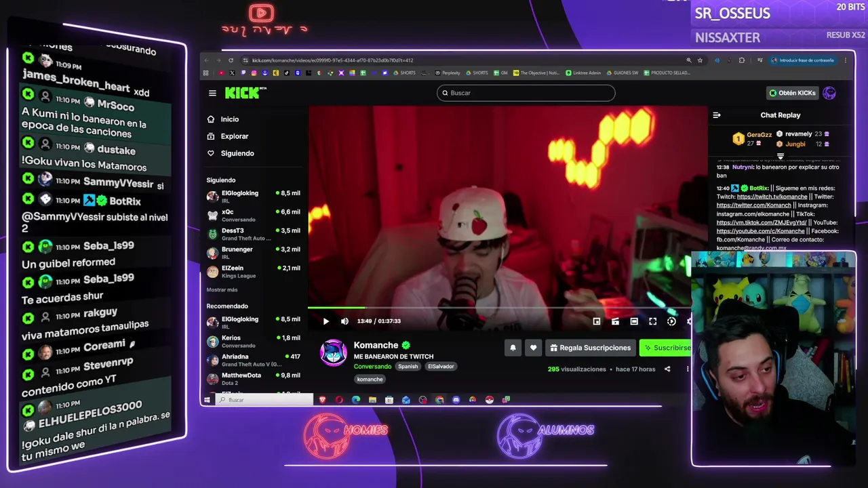Open Opera from the taskbar
Screen dimensions: 868x488
[339, 400]
